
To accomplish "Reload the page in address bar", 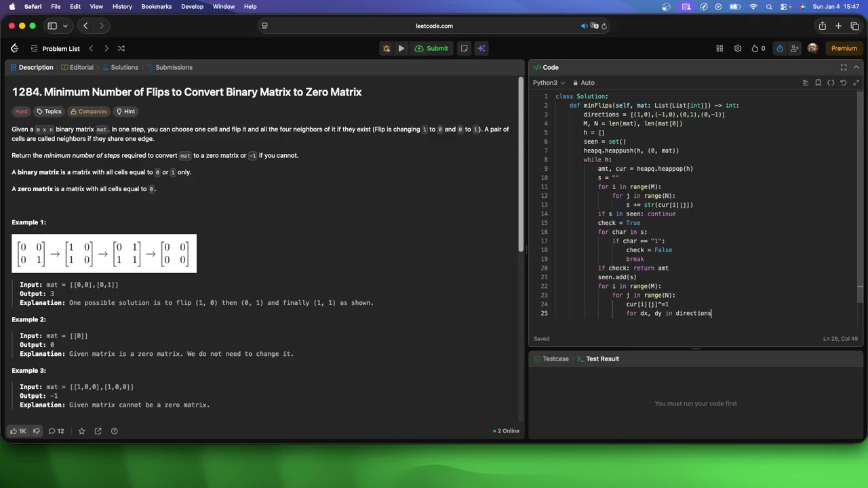I will point(604,26).
